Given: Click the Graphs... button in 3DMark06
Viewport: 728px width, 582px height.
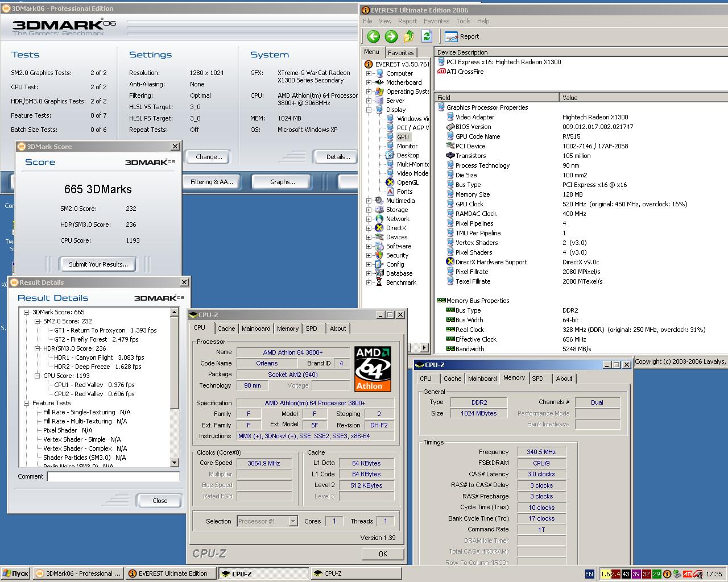Looking at the screenshot, I should coord(283,182).
